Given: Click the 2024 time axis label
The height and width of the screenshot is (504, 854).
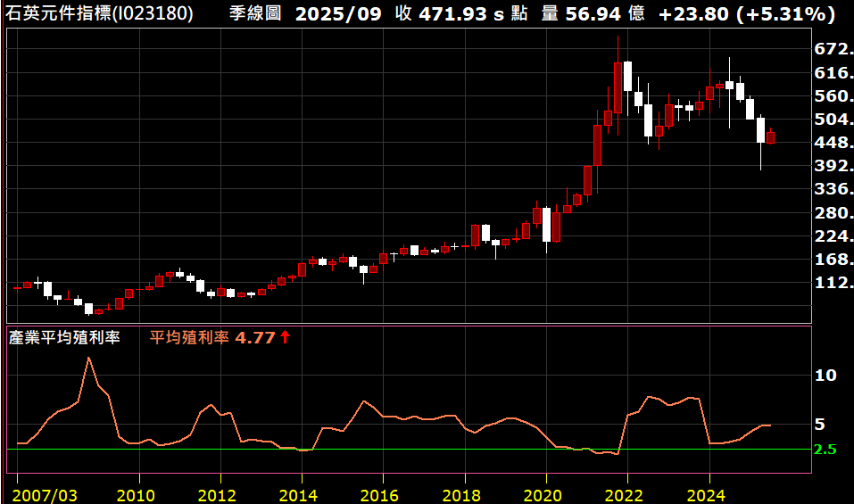Looking at the screenshot, I should point(709,494).
